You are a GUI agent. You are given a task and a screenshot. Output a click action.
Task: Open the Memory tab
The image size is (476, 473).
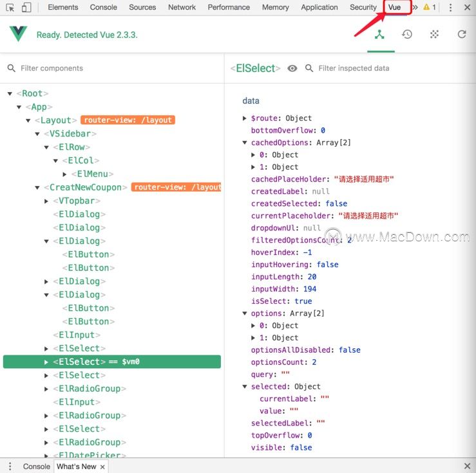(275, 7)
